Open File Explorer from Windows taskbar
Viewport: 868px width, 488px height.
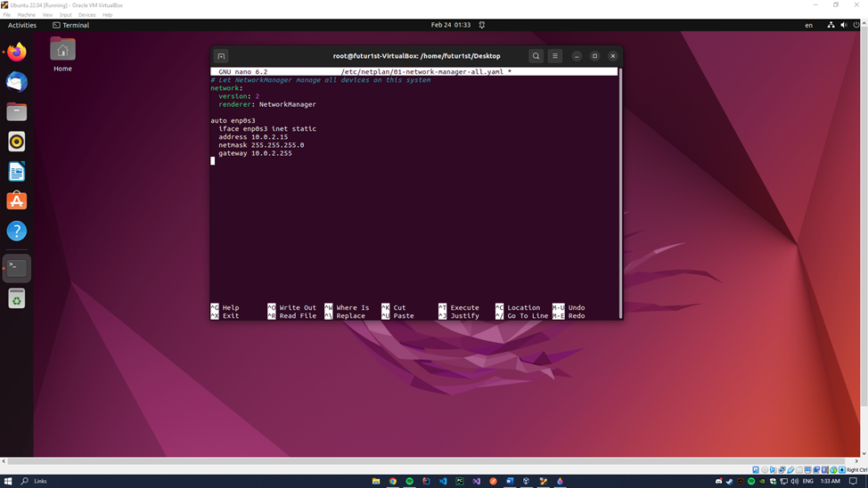tap(376, 482)
